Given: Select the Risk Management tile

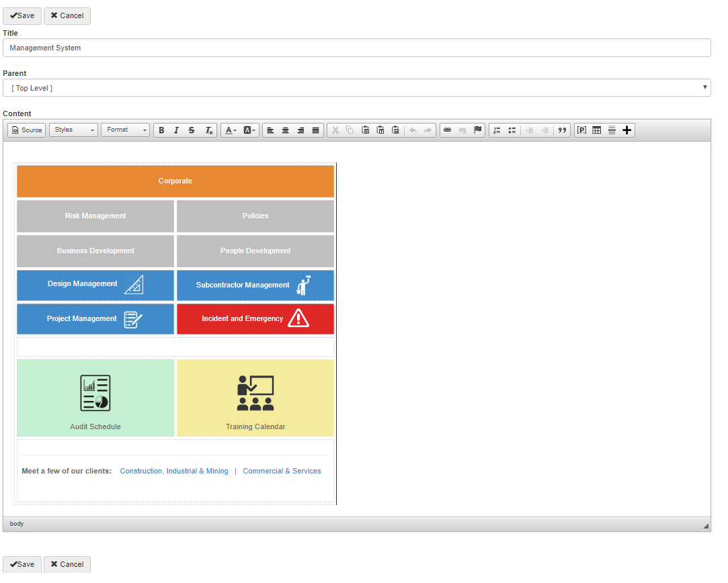Looking at the screenshot, I should (x=95, y=216).
